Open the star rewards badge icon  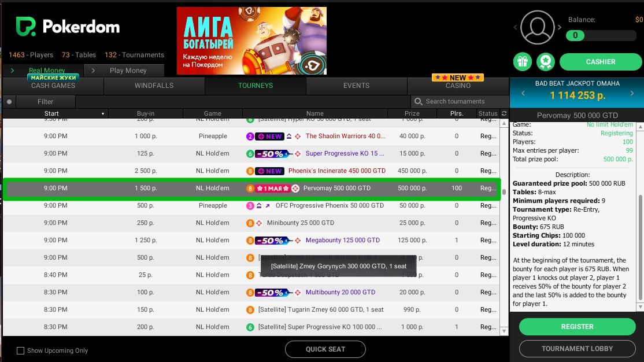pos(545,62)
